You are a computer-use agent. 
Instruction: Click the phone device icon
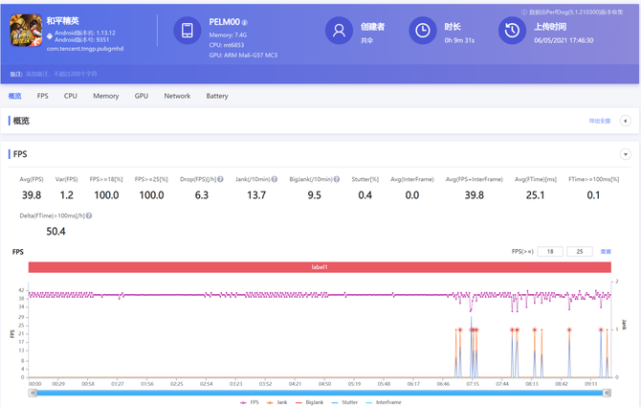(187, 31)
